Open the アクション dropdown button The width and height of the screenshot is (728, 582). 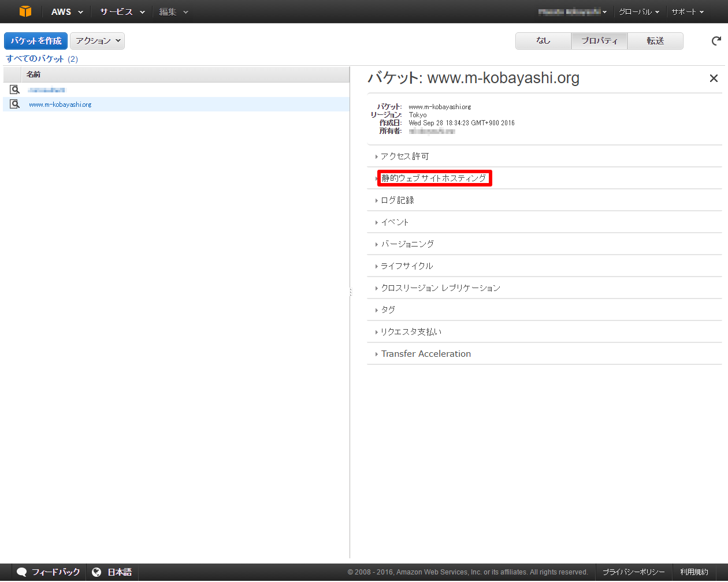98,40
